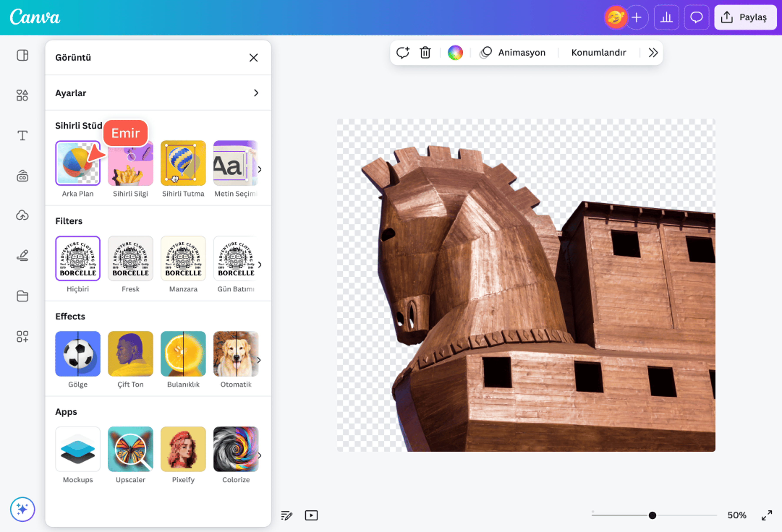Screen dimensions: 782x532
Task: Select the Text tool in sidebar
Action: click(x=23, y=135)
